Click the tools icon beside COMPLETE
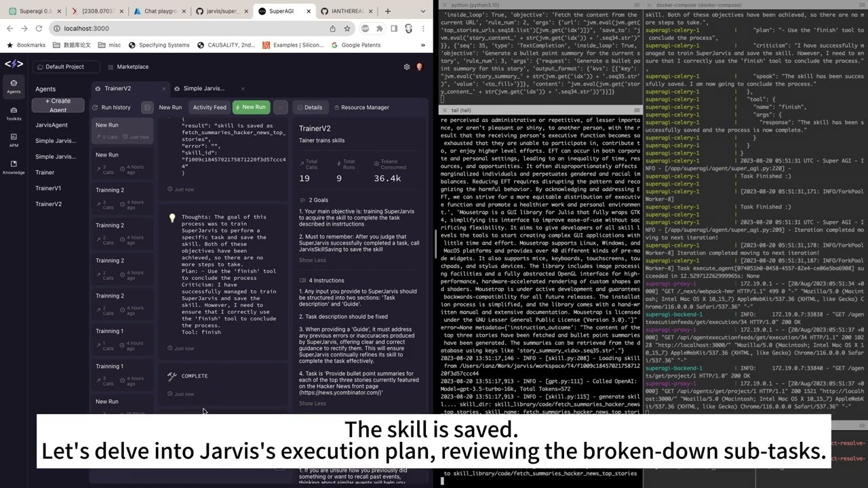Viewport: 868px width, 488px height. tap(172, 376)
